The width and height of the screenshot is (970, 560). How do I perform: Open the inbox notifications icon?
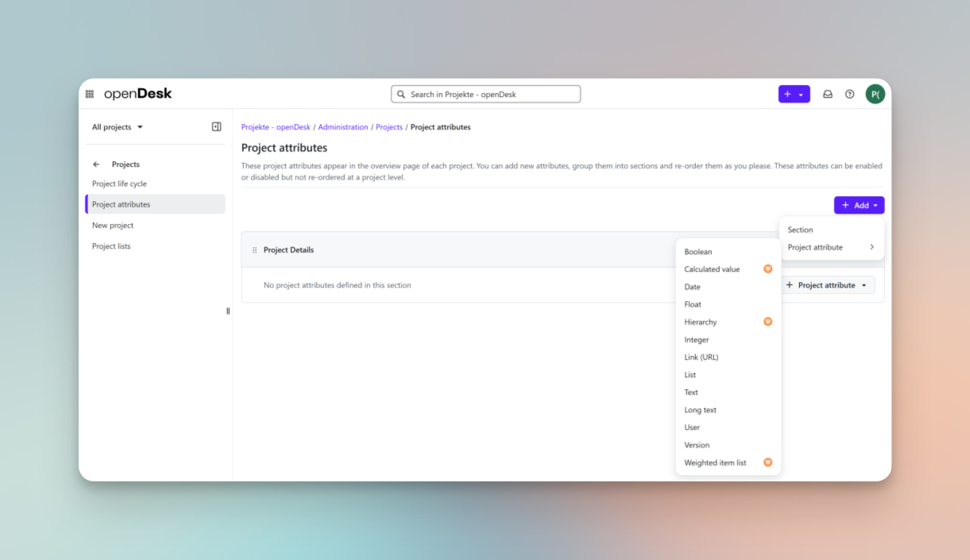click(x=827, y=94)
